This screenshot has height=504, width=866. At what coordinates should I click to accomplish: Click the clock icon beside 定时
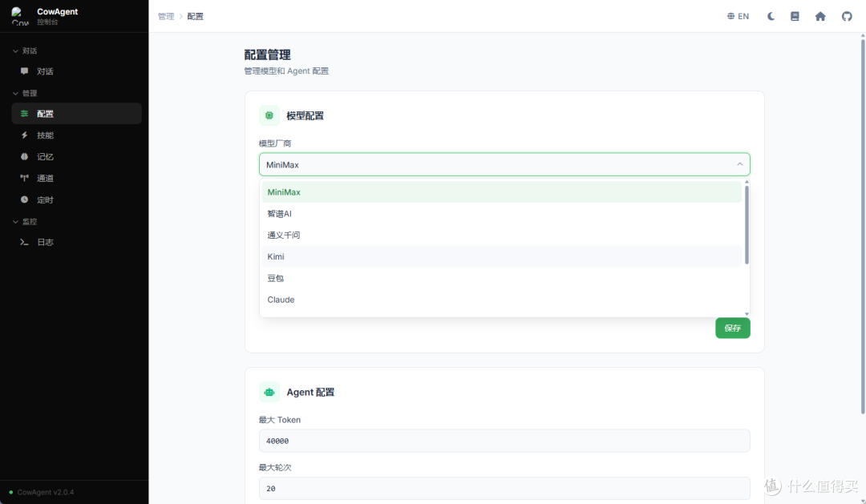coord(24,200)
